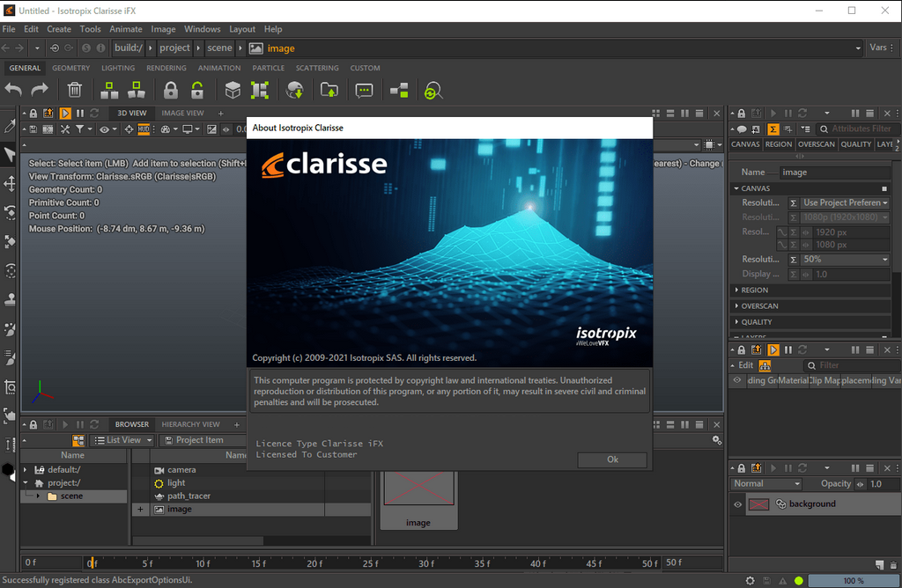
Task: Switch to the LIGHTING shelf tab
Action: 118,68
